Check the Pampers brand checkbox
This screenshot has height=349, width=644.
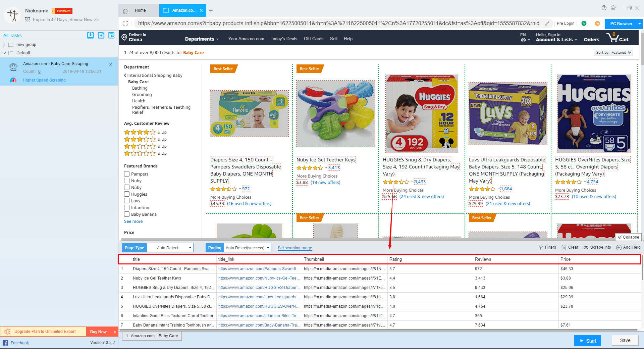[127, 174]
